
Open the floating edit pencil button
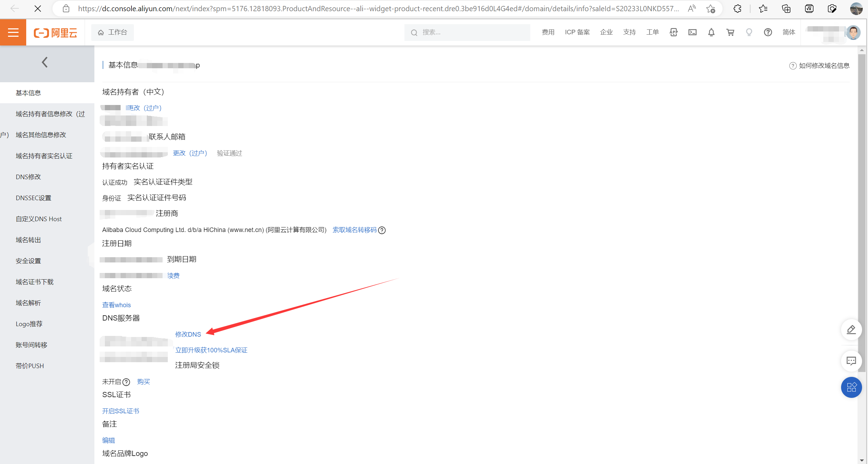(851, 330)
